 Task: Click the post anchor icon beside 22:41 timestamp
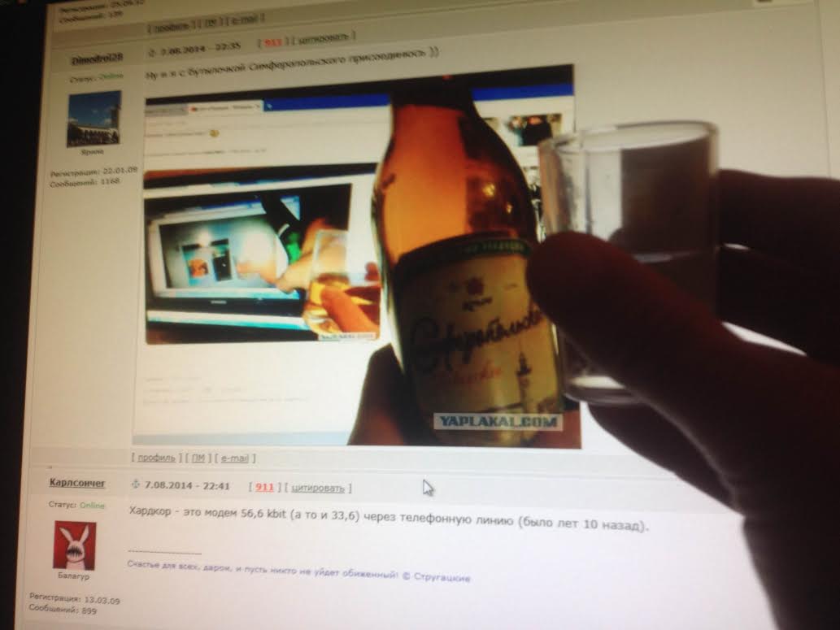136,484
